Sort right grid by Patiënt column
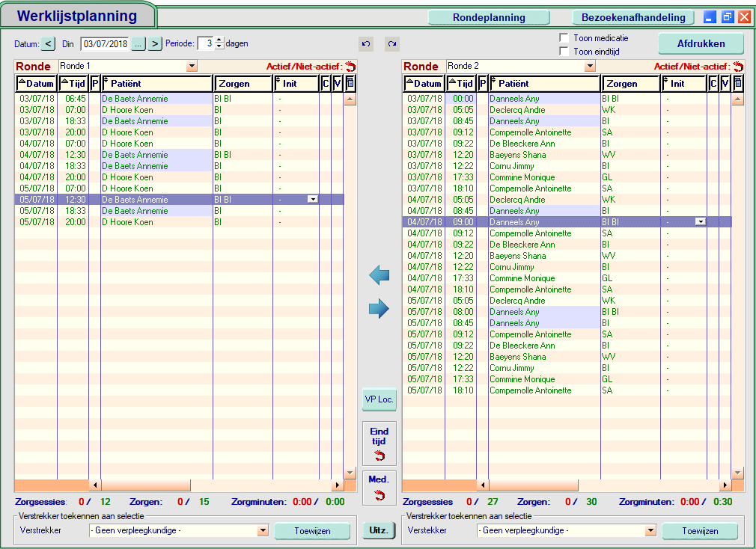Viewport: 756px width, 549px height. point(545,83)
